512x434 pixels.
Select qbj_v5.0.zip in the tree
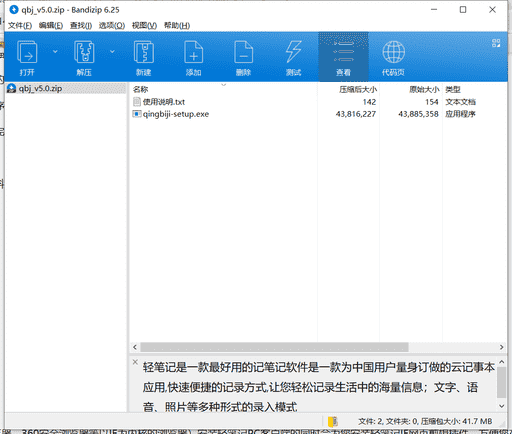point(40,89)
